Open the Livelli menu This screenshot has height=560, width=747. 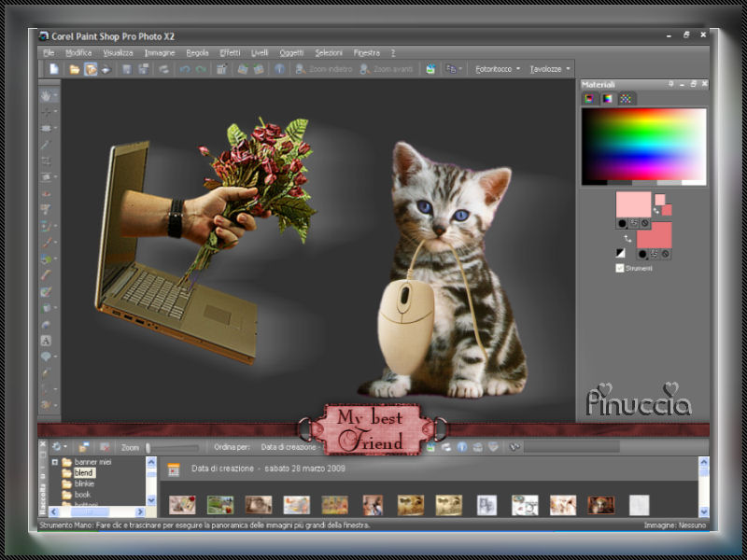[260, 52]
